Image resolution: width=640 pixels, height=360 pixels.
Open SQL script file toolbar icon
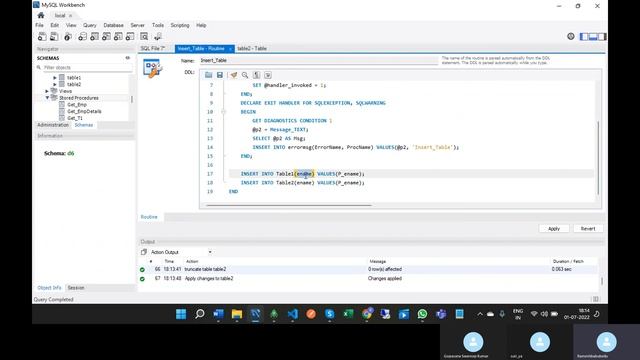[54, 37]
